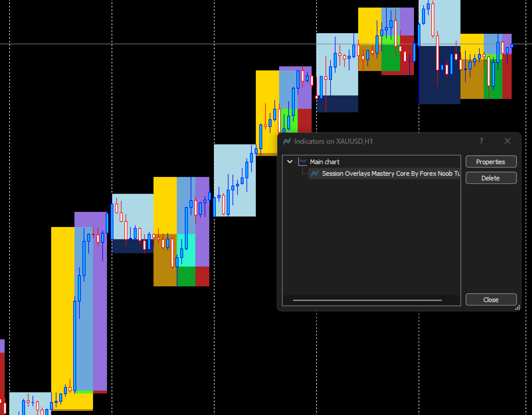Viewport: 532px width, 415px height.
Task: Close the Indicators dialog with Close button
Action: [x=491, y=300]
